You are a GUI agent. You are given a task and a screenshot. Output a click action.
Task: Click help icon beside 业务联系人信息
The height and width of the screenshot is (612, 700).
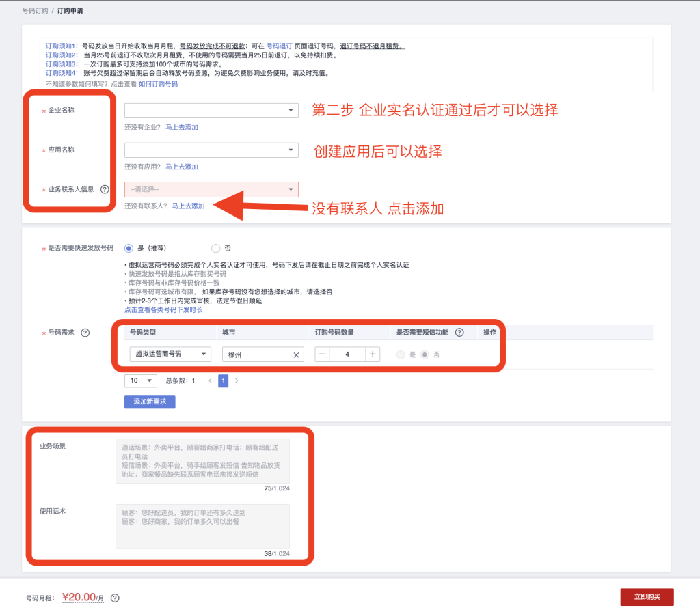click(105, 189)
